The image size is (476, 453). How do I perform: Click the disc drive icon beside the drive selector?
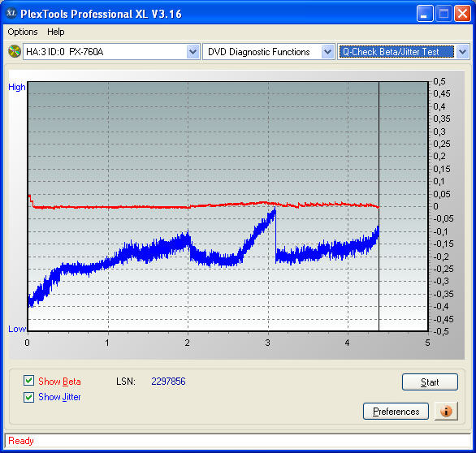[15, 51]
